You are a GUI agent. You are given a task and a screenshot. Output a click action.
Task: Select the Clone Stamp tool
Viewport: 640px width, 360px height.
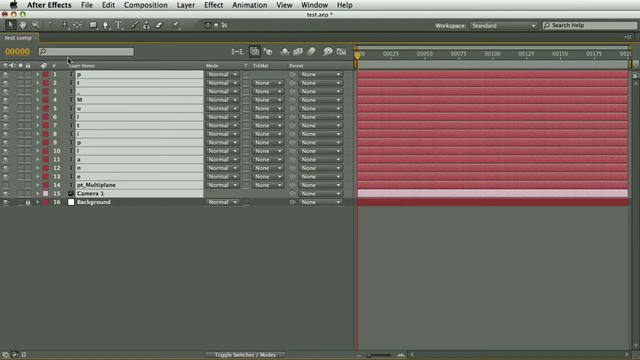147,25
